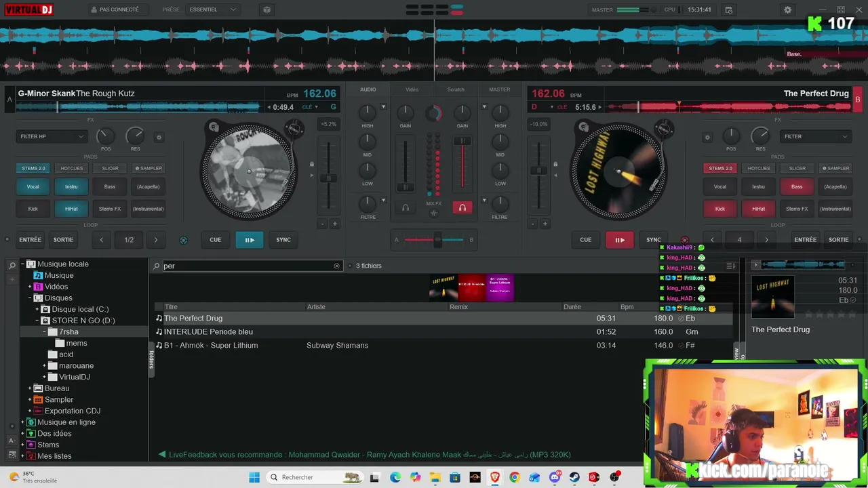Screen dimensions: 868x488
Task: Toggle Instru stem pad on deck A
Action: coord(71,187)
